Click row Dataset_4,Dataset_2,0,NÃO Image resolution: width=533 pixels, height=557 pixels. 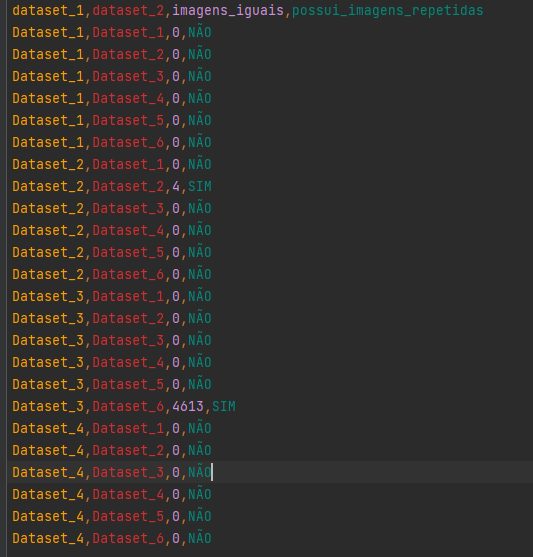coord(112,450)
